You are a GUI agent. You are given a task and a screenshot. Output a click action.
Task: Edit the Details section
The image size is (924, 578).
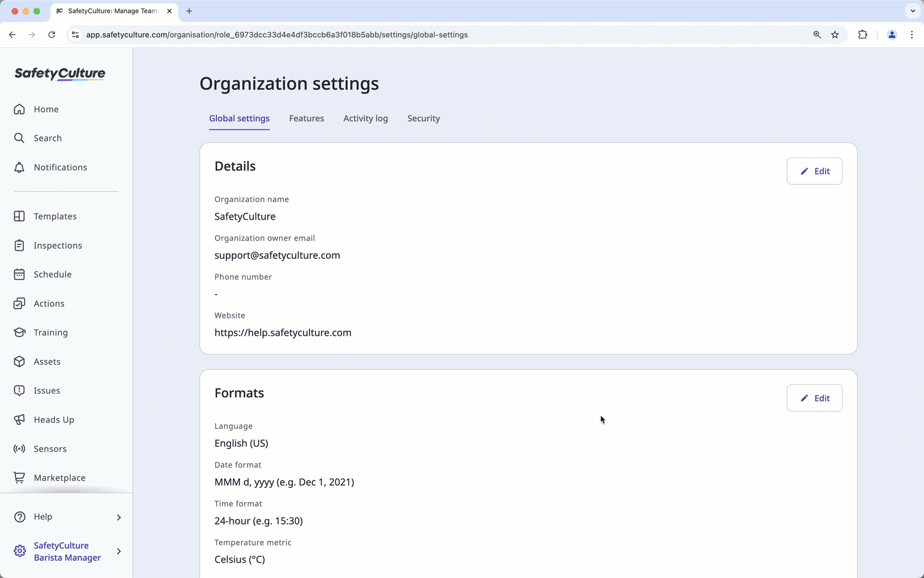(814, 171)
